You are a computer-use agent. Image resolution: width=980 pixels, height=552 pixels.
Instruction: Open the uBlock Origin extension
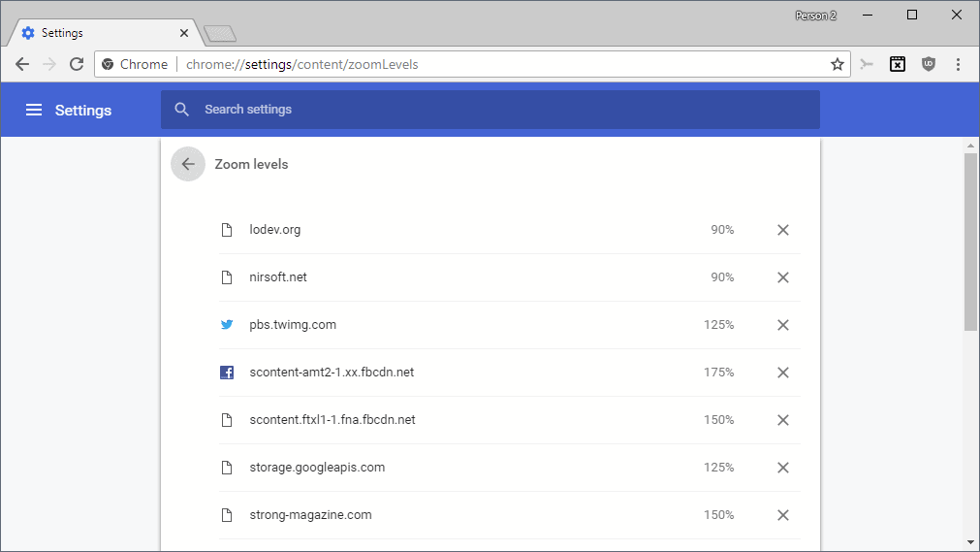tap(928, 64)
